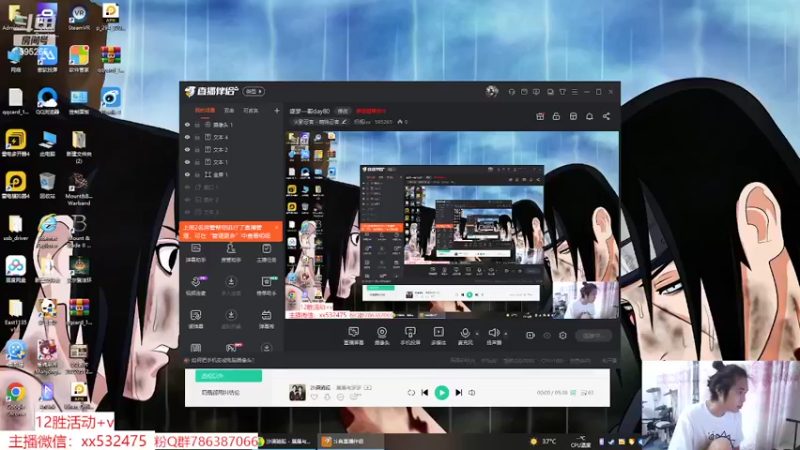Viewport: 800px width, 450px height.
Task: Click the pill button beside the logo
Action: 254,91
